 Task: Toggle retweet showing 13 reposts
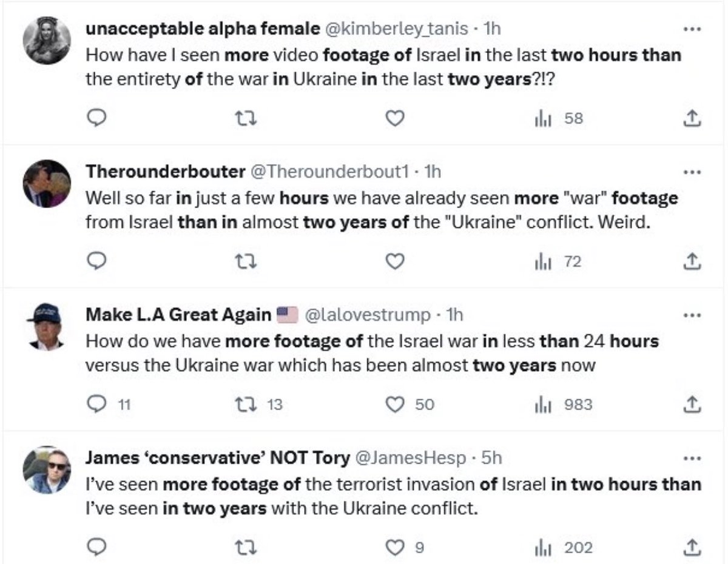[x=245, y=405]
